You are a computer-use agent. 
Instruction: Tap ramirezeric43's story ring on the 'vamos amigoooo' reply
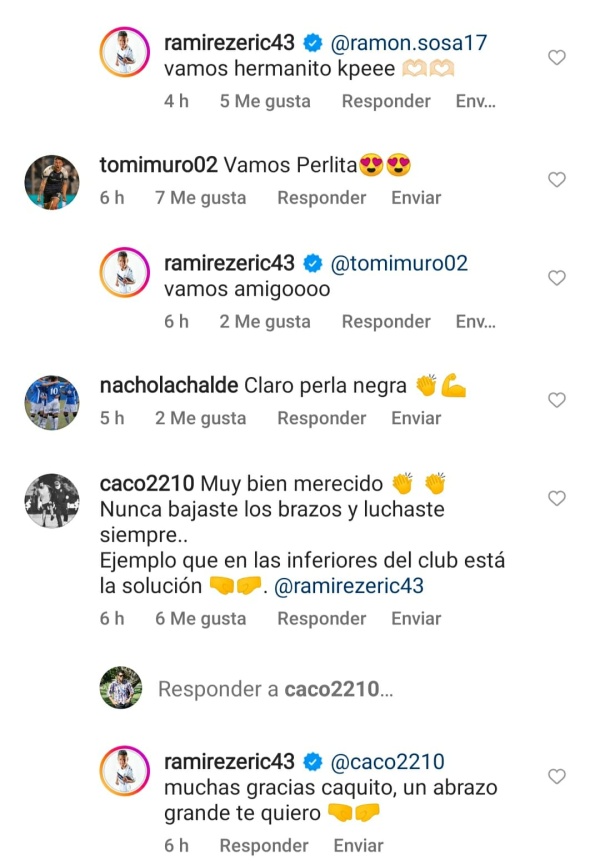click(124, 274)
